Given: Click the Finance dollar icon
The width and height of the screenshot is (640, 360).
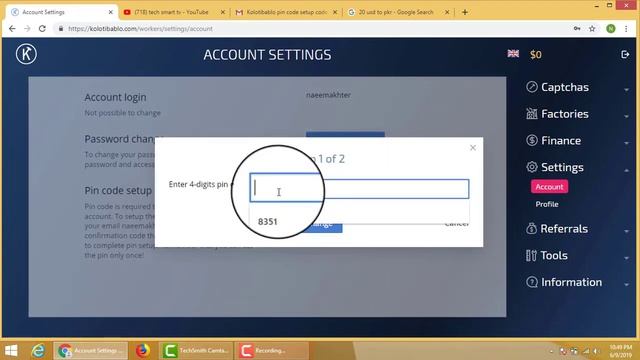Looking at the screenshot, I should tap(531, 140).
